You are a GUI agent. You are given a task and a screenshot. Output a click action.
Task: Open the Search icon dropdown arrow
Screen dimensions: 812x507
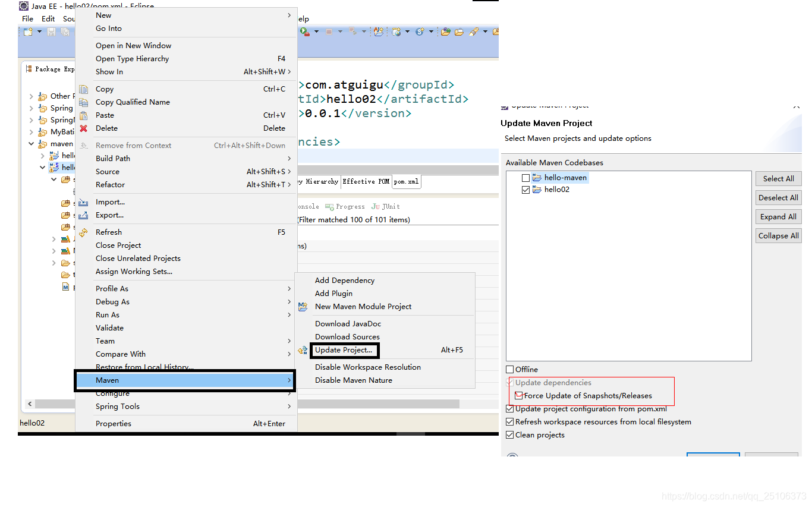pos(485,32)
